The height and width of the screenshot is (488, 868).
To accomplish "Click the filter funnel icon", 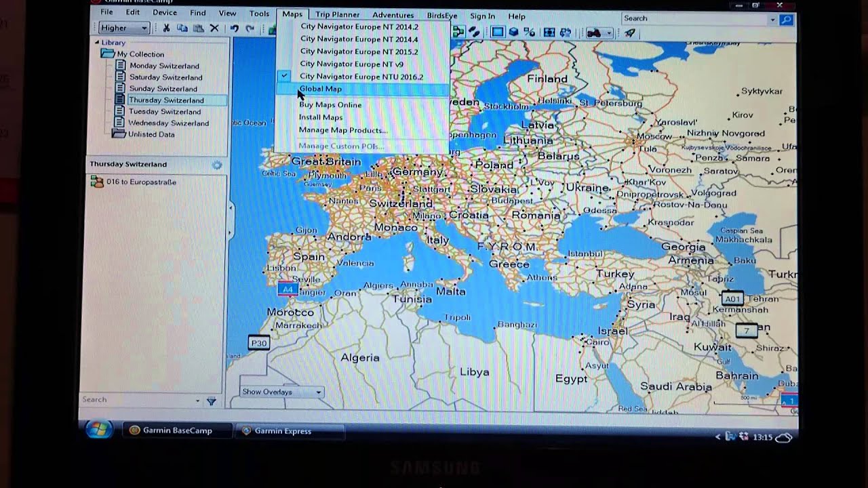I will coord(211,401).
